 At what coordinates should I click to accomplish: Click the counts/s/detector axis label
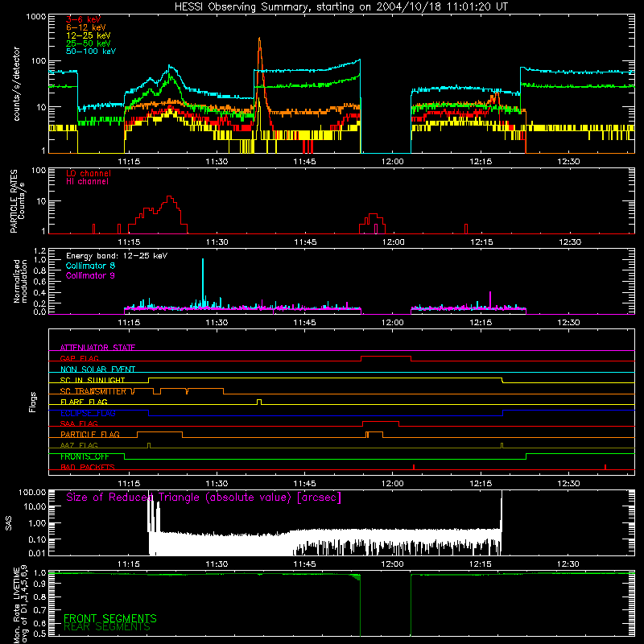(x=16, y=84)
